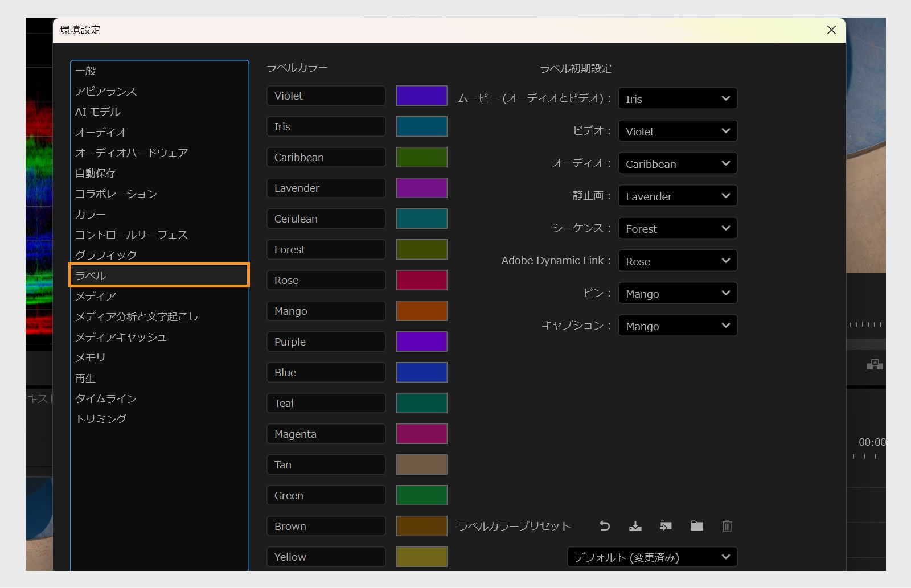Click the Lavender color swatch

pos(422,188)
